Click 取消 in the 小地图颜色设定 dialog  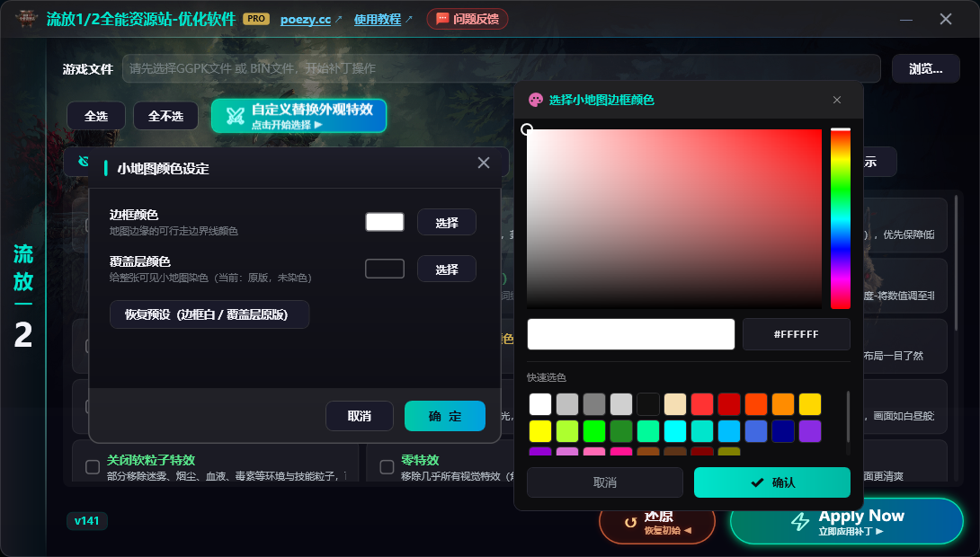point(360,416)
